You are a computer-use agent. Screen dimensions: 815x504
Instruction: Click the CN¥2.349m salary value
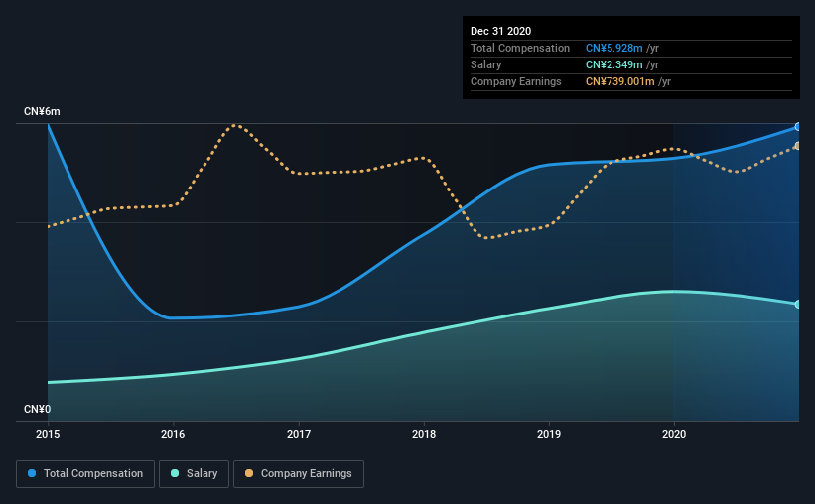pos(613,64)
